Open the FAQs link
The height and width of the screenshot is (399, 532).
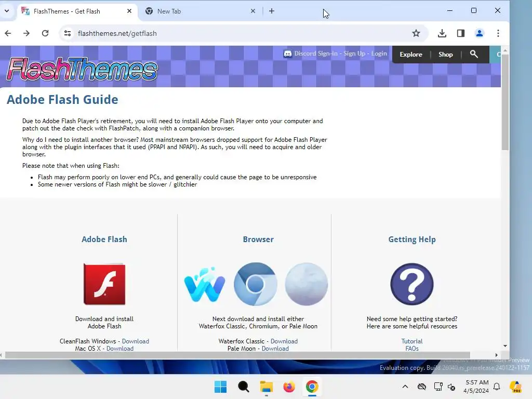(x=412, y=349)
